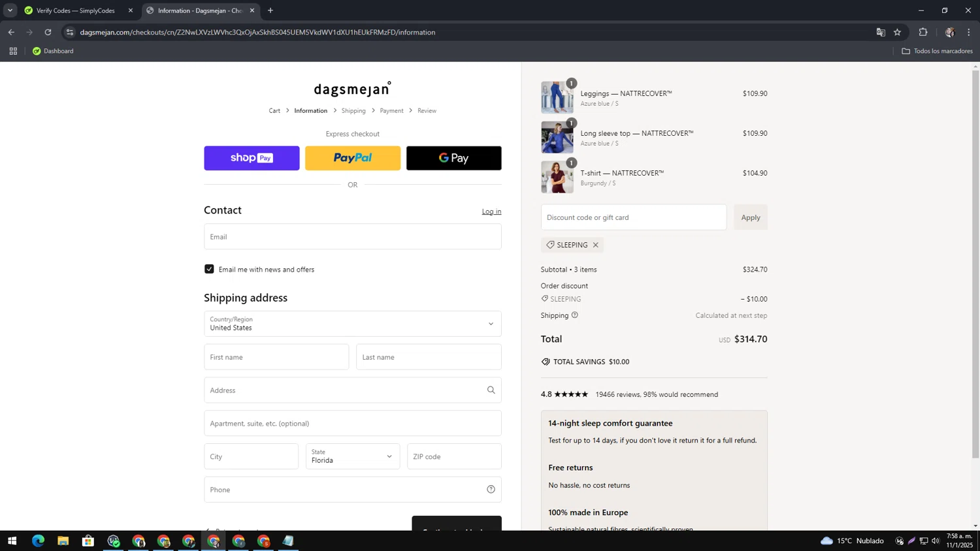Open the site information icon in address bar
Viewport: 980px width, 551px height.
70,32
